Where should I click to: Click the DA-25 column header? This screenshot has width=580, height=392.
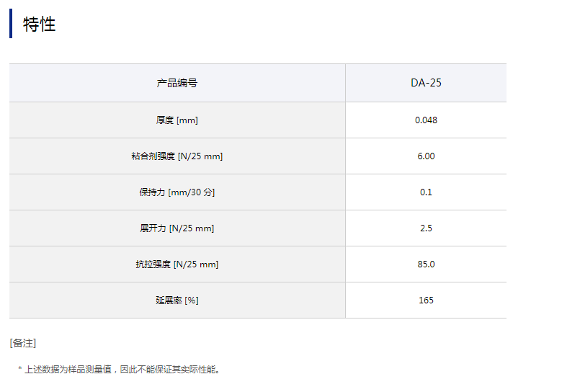(426, 83)
